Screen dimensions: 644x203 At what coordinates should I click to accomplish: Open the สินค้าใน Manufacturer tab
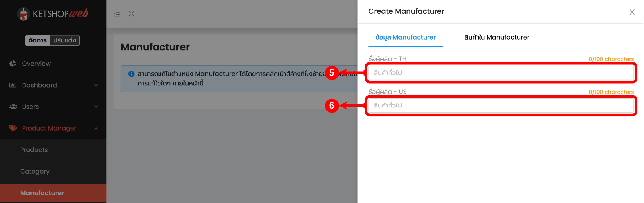pos(496,37)
